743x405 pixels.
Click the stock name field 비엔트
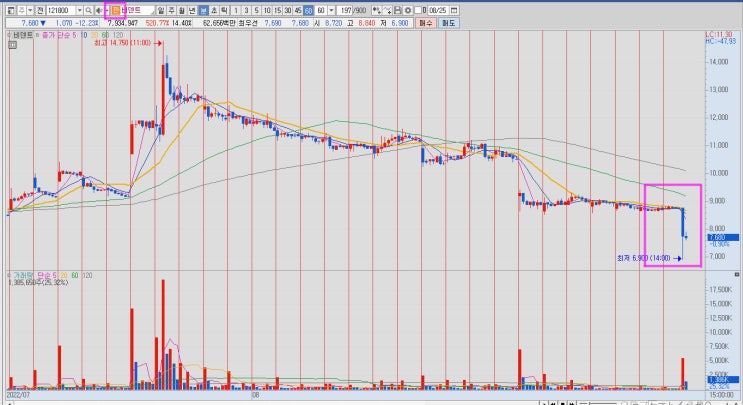point(138,10)
